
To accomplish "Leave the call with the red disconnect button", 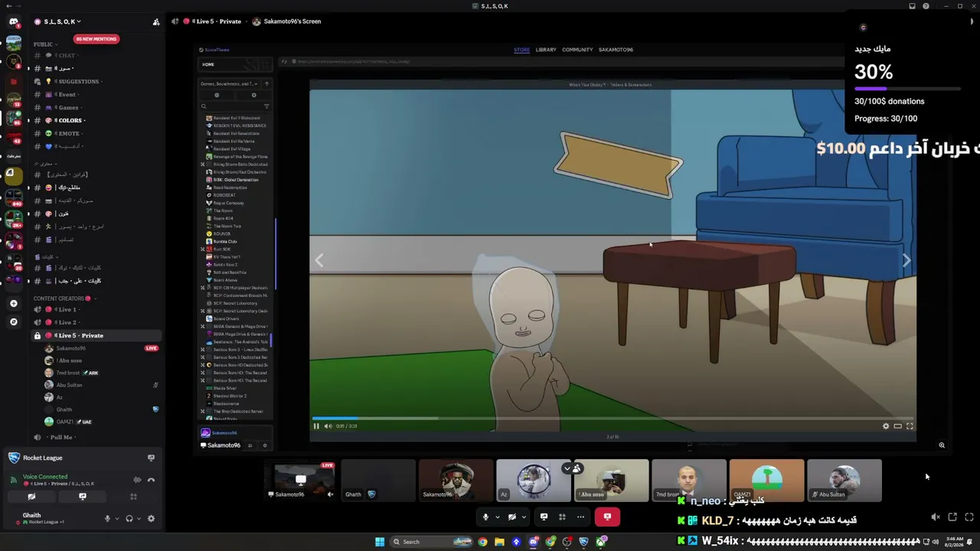I will pyautogui.click(x=607, y=517).
